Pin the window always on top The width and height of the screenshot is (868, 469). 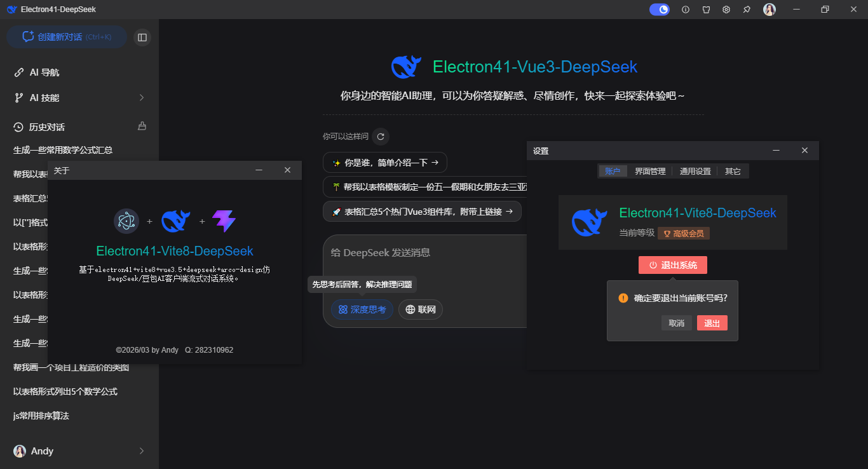(x=747, y=10)
